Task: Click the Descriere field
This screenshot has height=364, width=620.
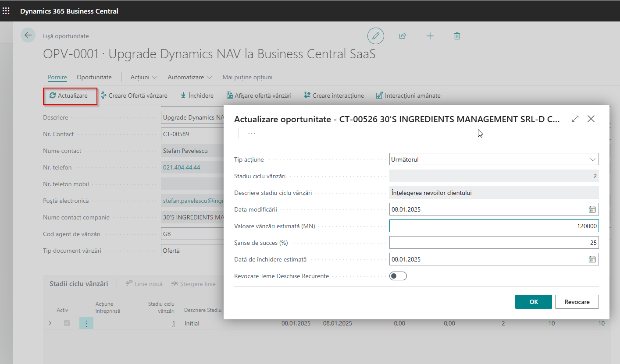Action: 192,117
